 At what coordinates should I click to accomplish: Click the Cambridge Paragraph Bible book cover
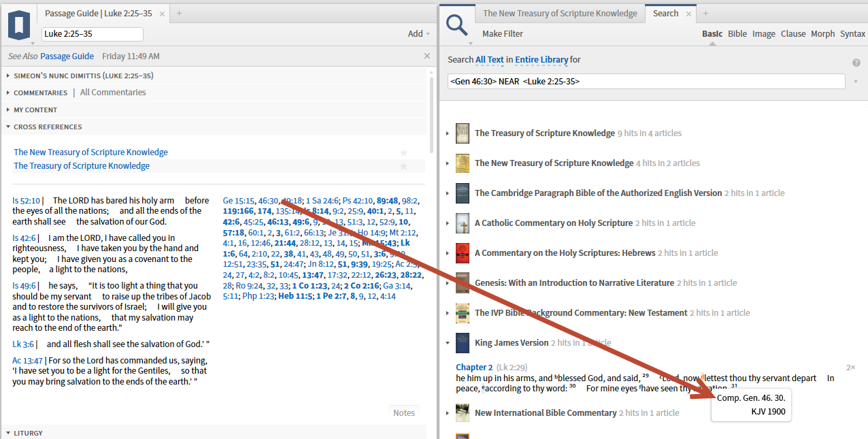click(x=463, y=193)
